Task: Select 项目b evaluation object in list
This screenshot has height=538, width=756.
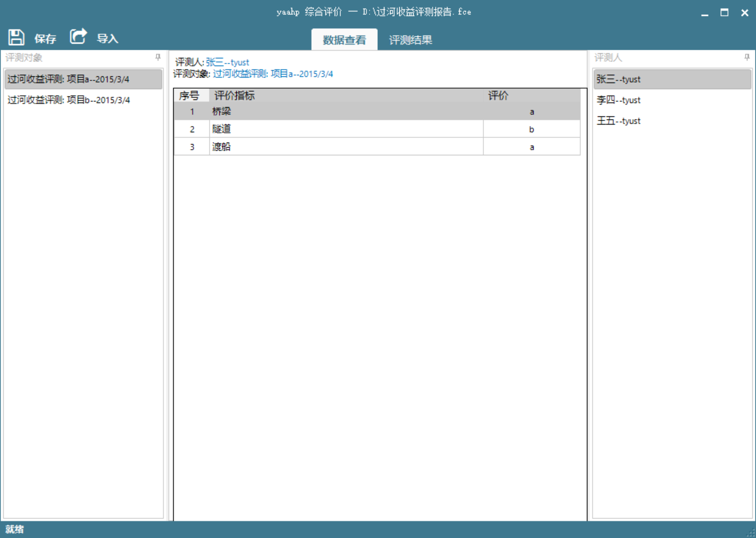Action: [x=83, y=100]
